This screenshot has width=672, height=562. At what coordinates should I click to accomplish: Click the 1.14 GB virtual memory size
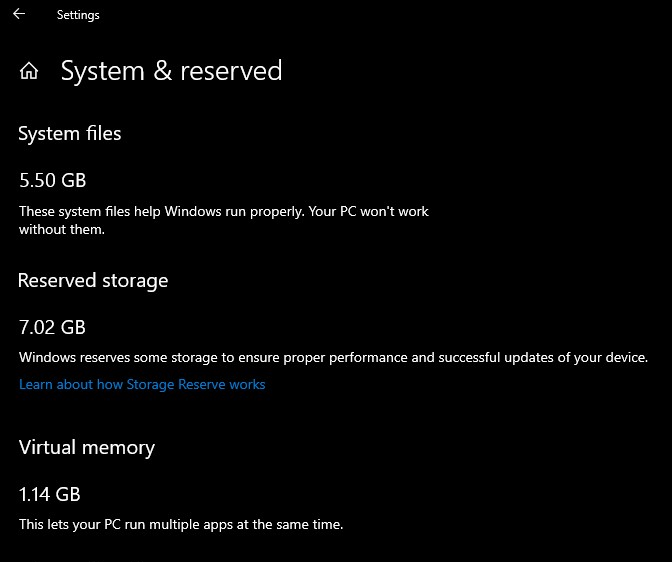pos(50,494)
